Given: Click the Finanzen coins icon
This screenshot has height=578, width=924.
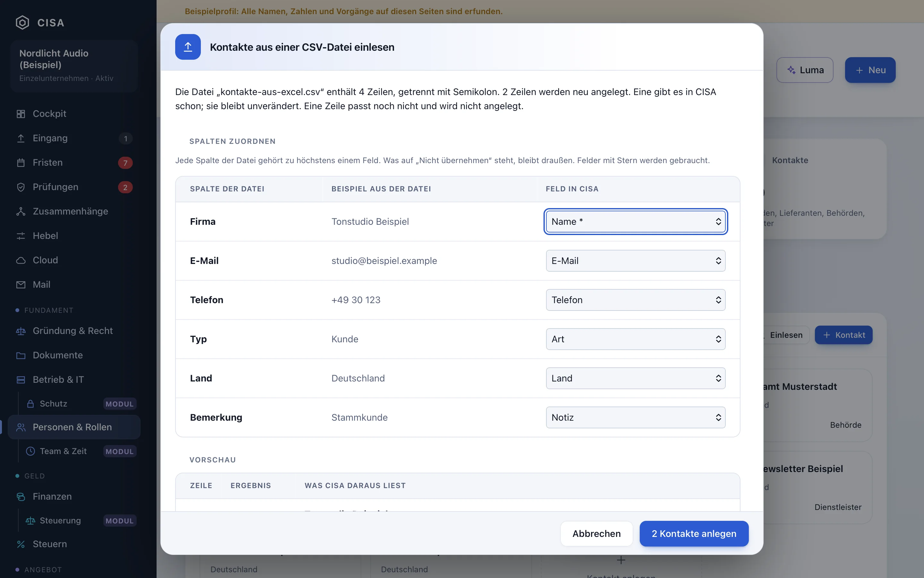Looking at the screenshot, I should coord(21,496).
